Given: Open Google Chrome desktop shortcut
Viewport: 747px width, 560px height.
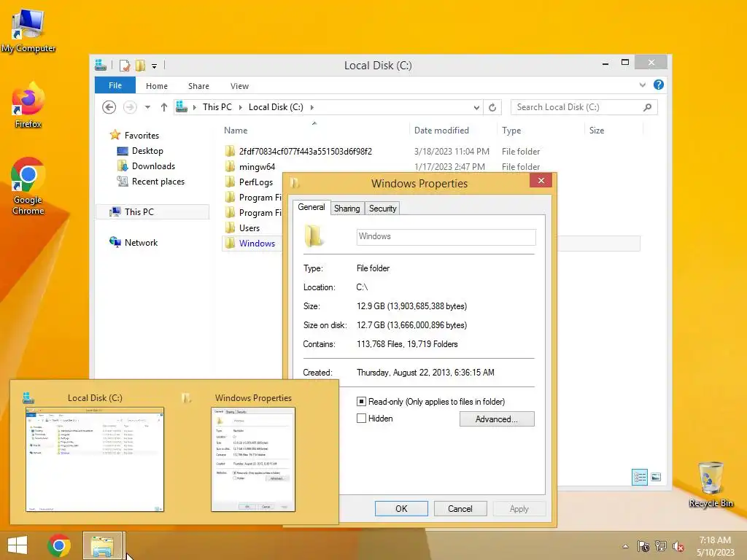Looking at the screenshot, I should pyautogui.click(x=28, y=186).
